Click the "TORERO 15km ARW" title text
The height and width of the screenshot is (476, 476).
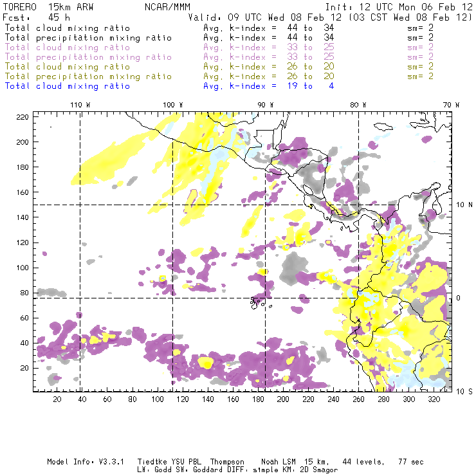point(48,7)
